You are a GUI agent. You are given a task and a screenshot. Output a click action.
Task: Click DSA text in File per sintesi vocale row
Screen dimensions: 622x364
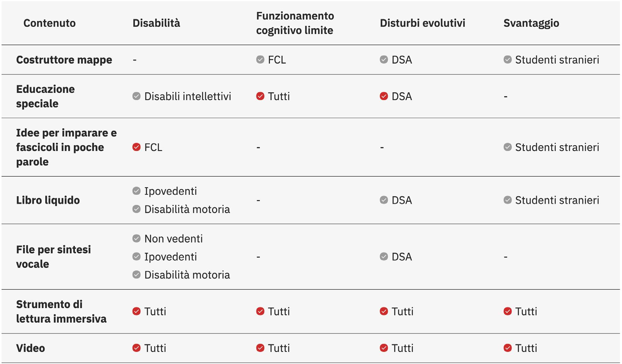(x=402, y=257)
